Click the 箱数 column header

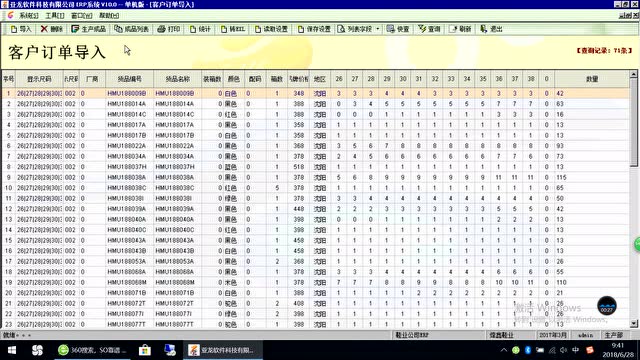coord(277,79)
